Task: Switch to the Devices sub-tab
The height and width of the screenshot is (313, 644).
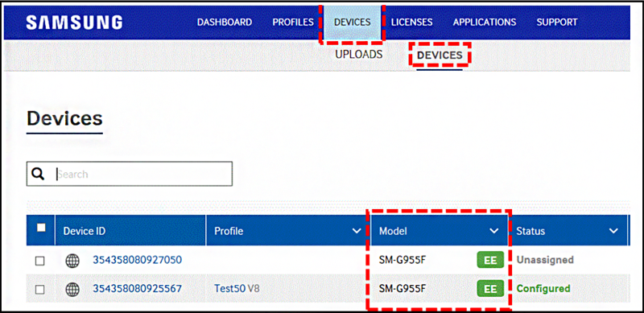Action: click(x=440, y=56)
